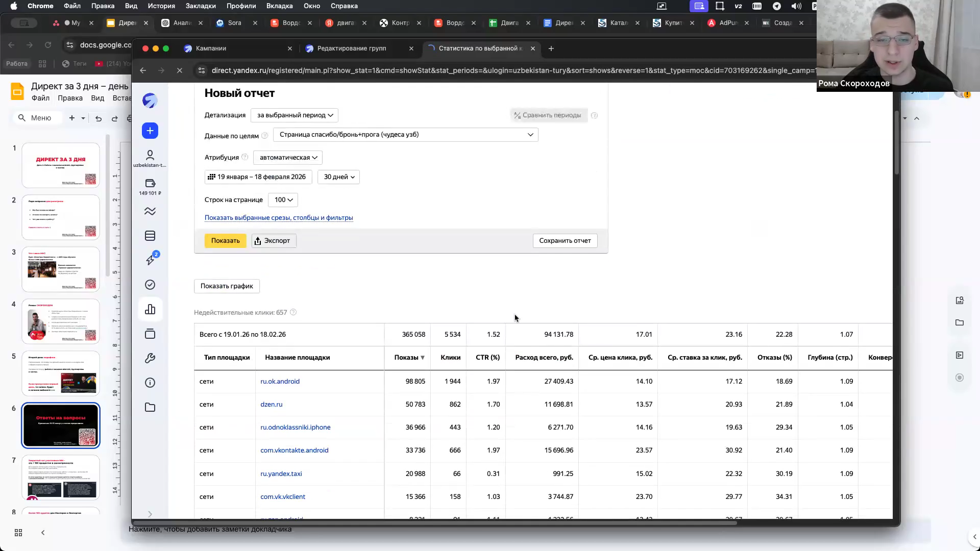The image size is (980, 551).
Task: Open the Атрибуция dropdown автоматическая
Action: pyautogui.click(x=288, y=157)
